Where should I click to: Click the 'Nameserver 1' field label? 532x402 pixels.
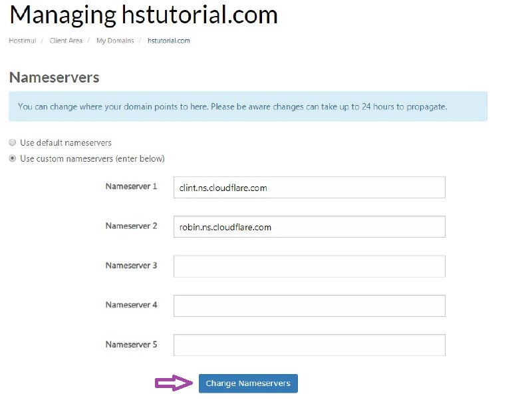[131, 186]
